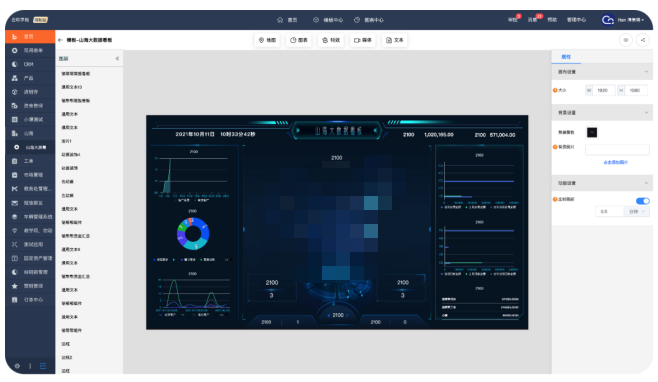The image size is (658, 382).
Task: Click the text (文本) toolbar button
Action: tap(394, 40)
